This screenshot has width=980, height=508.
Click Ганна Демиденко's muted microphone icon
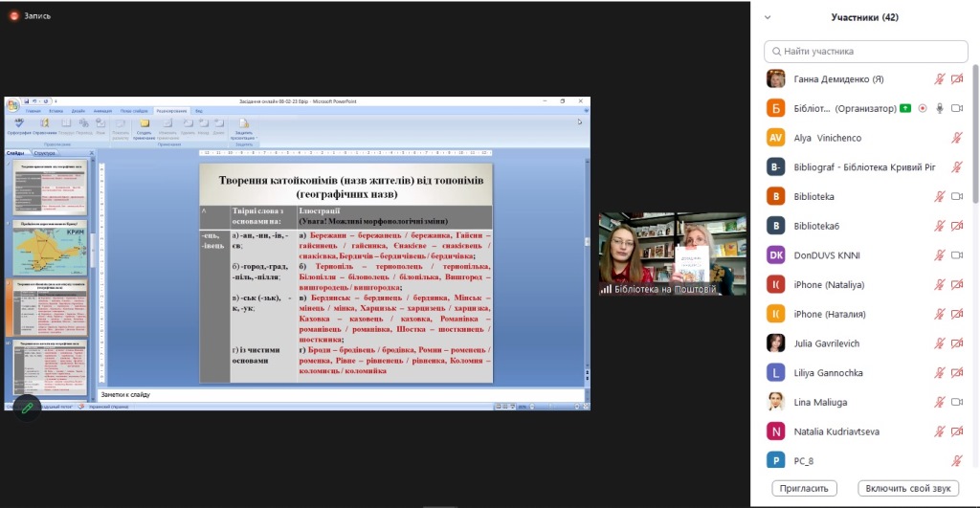940,78
